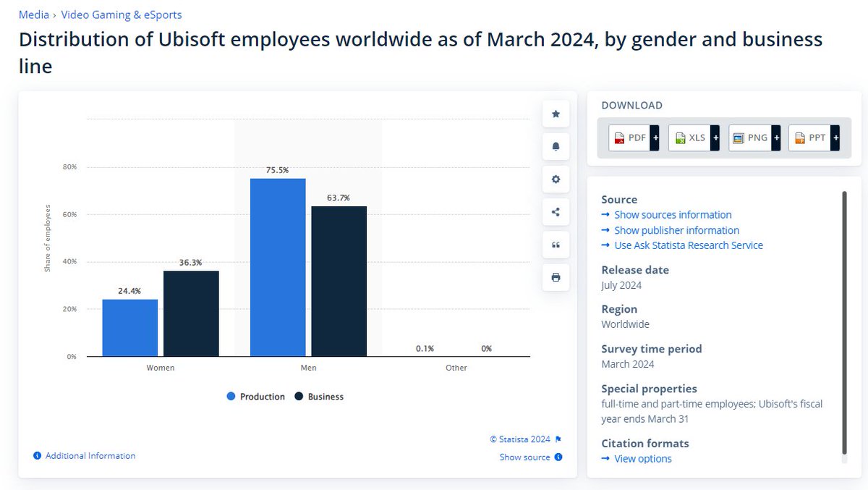This screenshot has height=490, width=868.
Task: Click the Release date heading
Action: (x=635, y=270)
